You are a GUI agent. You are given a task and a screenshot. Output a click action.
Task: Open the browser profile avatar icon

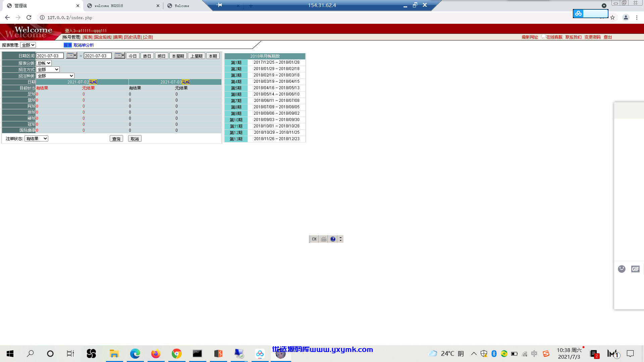click(x=626, y=17)
